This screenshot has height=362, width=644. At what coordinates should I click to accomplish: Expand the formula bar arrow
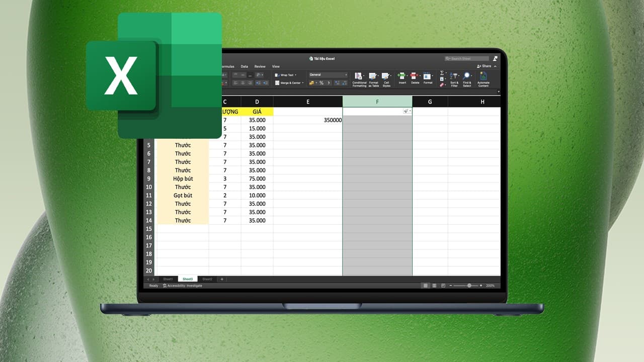tap(499, 92)
